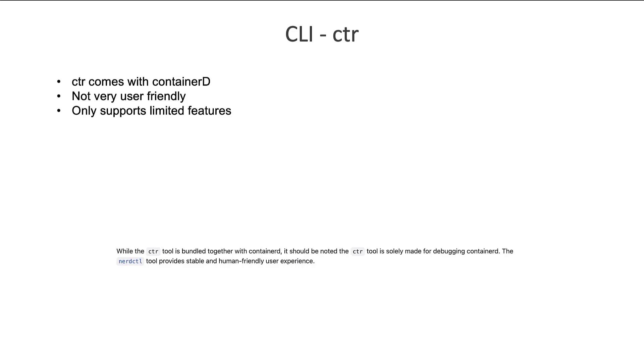Screen dimensions: 644x362
Task: Click the 'CLI - ctr' slide title text
Action: (x=322, y=34)
